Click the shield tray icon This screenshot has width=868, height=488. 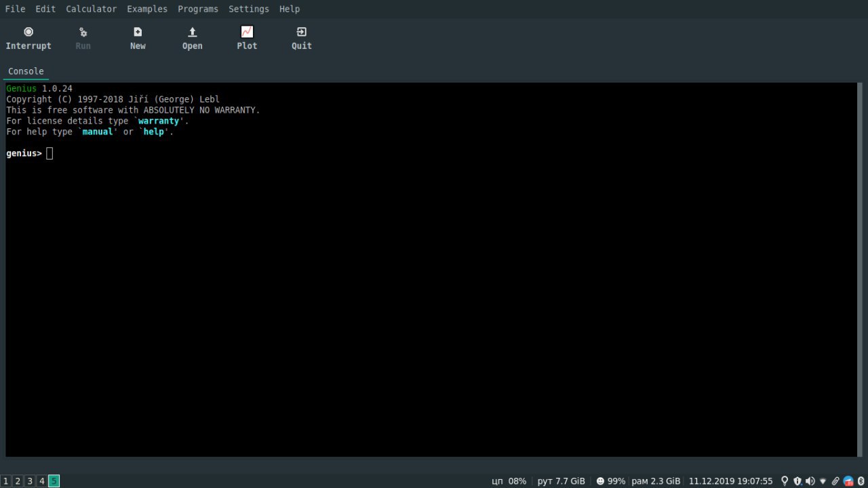coord(797,481)
